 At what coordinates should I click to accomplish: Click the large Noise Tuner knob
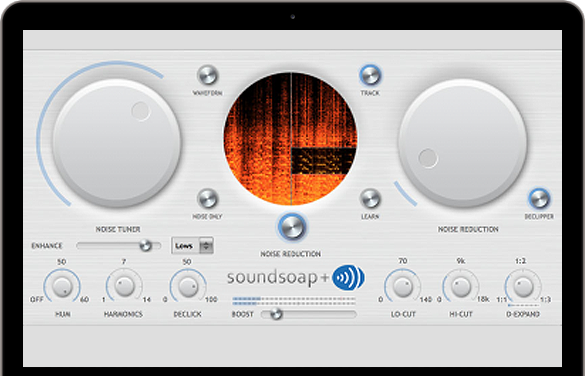point(117,143)
